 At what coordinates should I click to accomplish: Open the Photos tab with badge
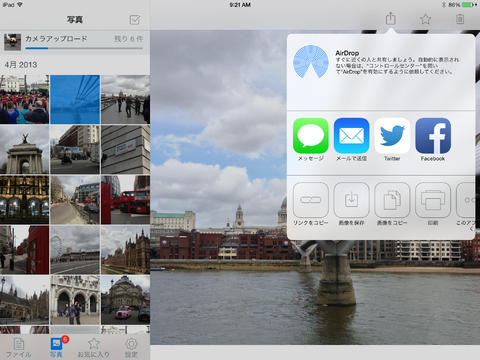click(56, 347)
